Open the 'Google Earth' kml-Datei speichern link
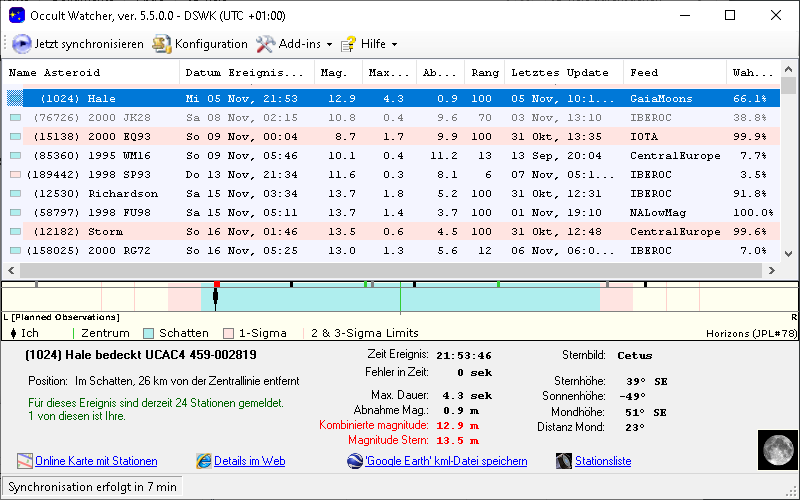Image resolution: width=800 pixels, height=500 pixels. pyautogui.click(x=446, y=461)
